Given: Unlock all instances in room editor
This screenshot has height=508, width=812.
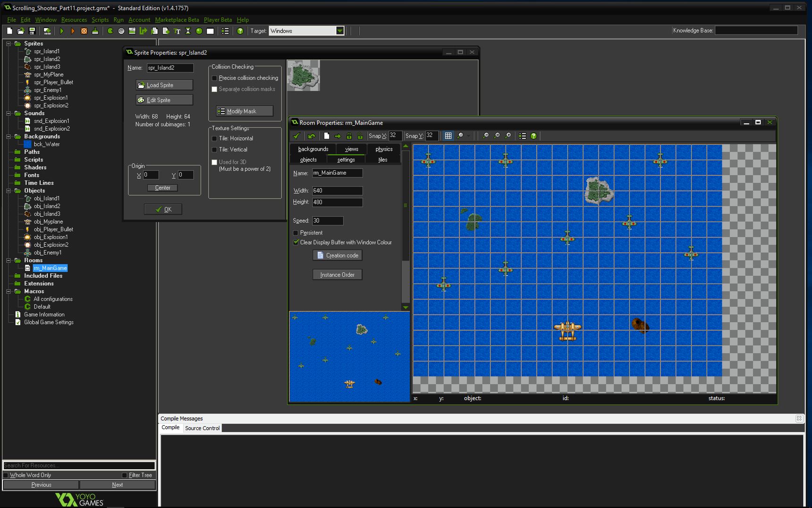Looking at the screenshot, I should (360, 136).
